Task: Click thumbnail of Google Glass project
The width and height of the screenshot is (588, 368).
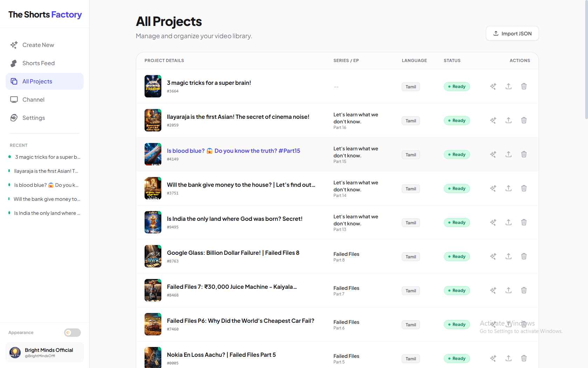Action: 153,256
